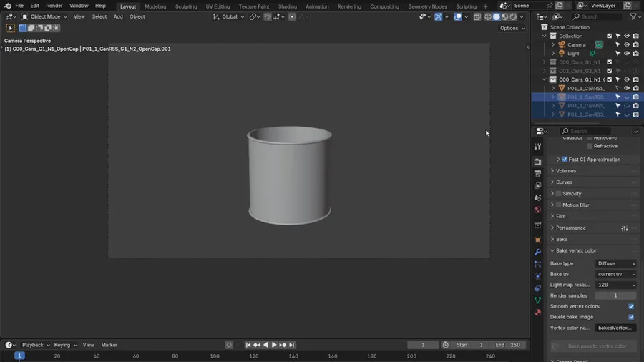The image size is (644, 362).
Task: Uncheck Smooth vertex colors checkbox
Action: click(631, 306)
